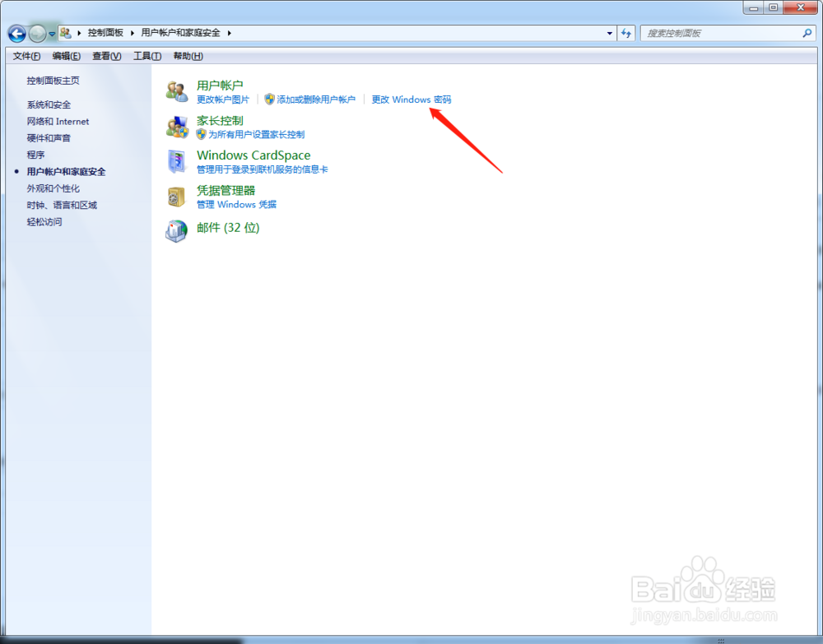Open 用户帐户 via its icon

(176, 90)
